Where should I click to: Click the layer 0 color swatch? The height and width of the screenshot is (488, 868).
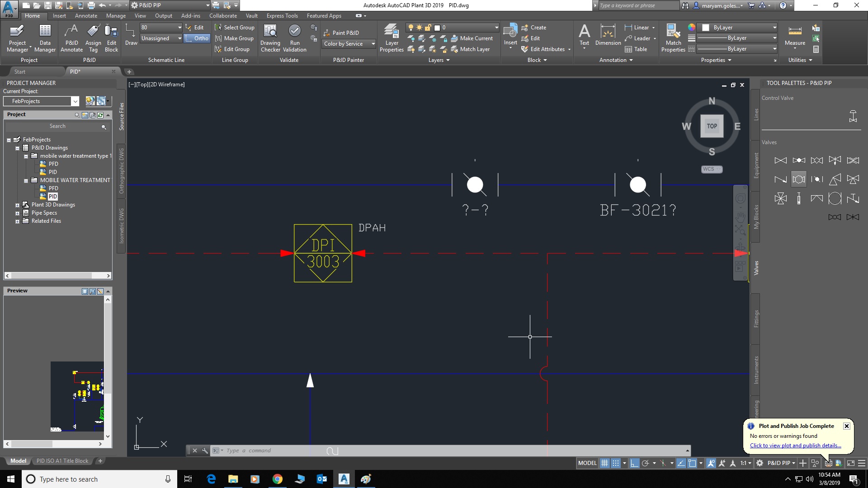tap(437, 28)
